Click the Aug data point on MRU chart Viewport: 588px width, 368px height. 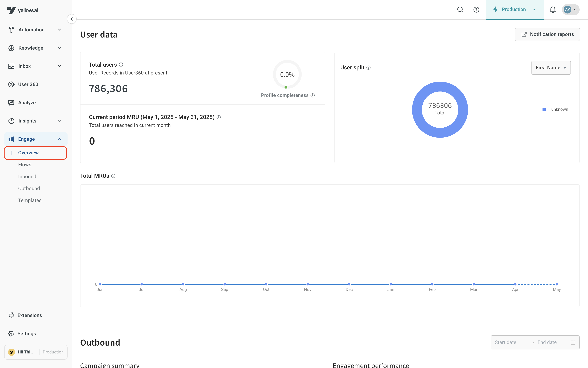pos(183,284)
